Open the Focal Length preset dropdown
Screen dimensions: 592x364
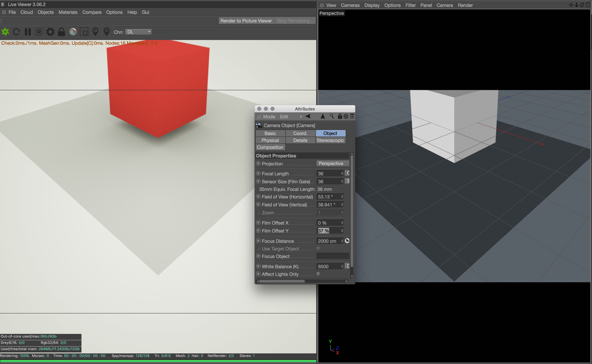coord(347,173)
